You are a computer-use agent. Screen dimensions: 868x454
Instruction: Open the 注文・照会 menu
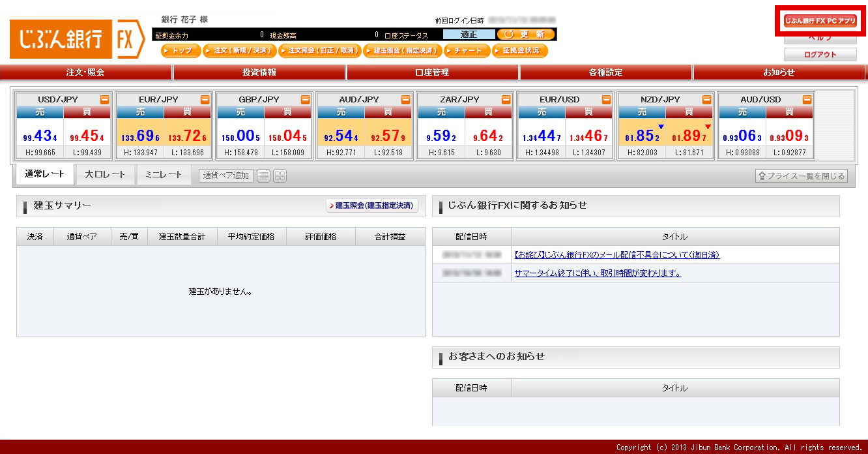point(85,72)
